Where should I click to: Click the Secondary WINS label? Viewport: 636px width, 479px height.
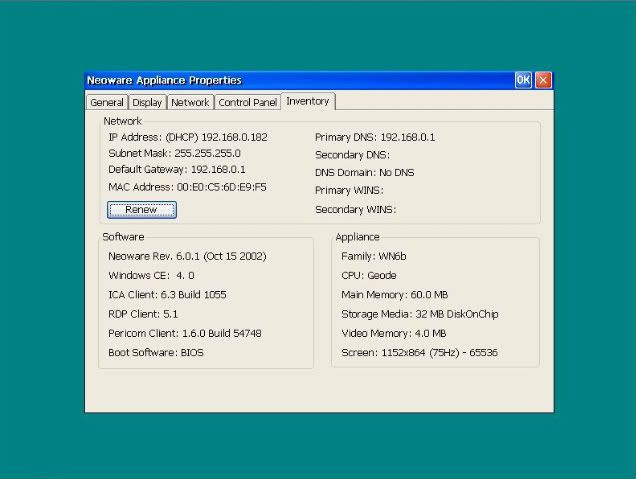355,209
